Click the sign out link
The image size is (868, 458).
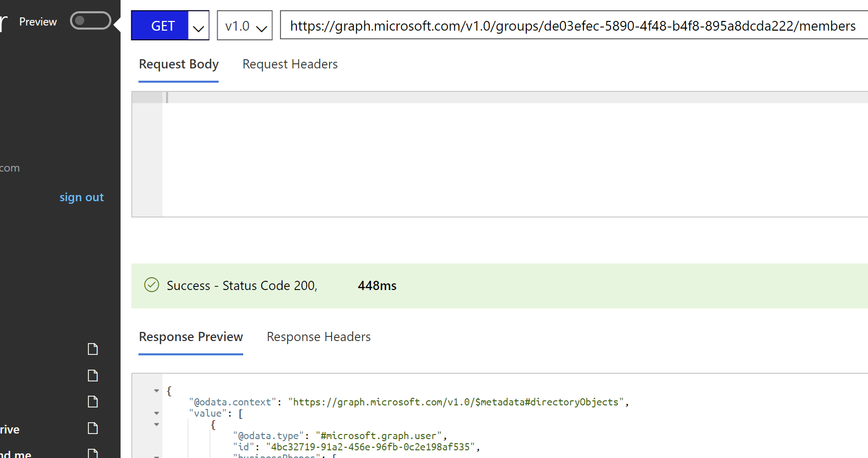pos(82,197)
